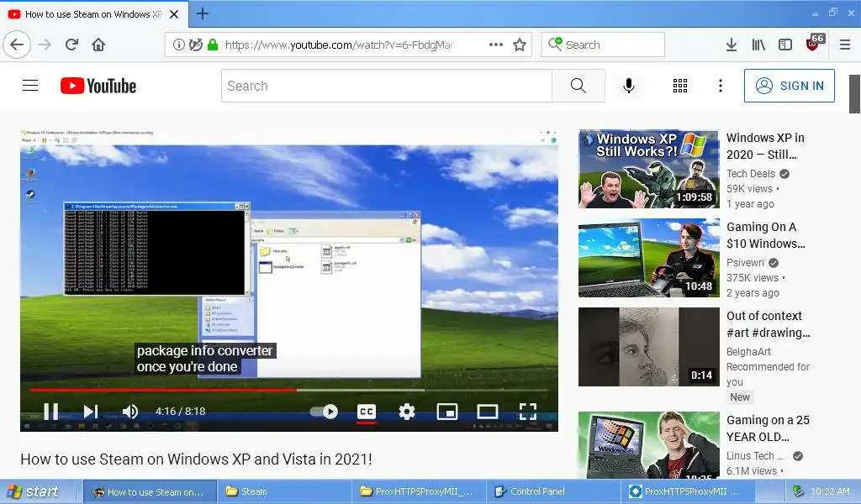The image size is (861, 504).
Task: Open video player settings gear
Action: point(407,412)
